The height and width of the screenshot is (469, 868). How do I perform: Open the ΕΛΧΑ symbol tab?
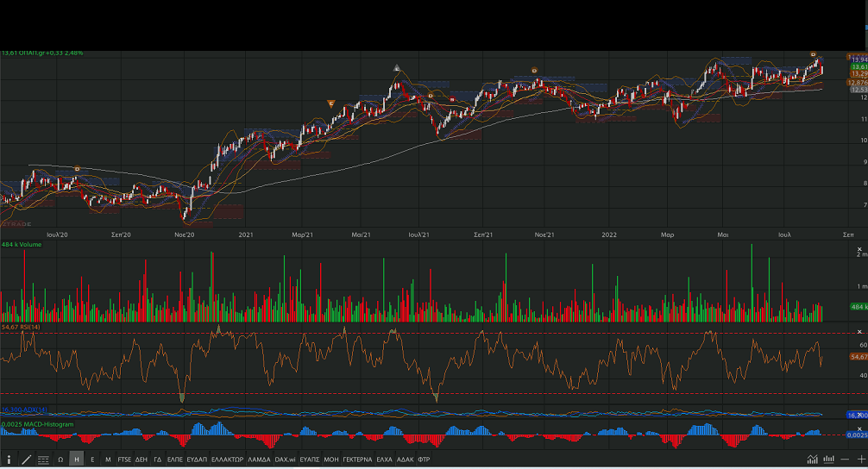tap(384, 459)
